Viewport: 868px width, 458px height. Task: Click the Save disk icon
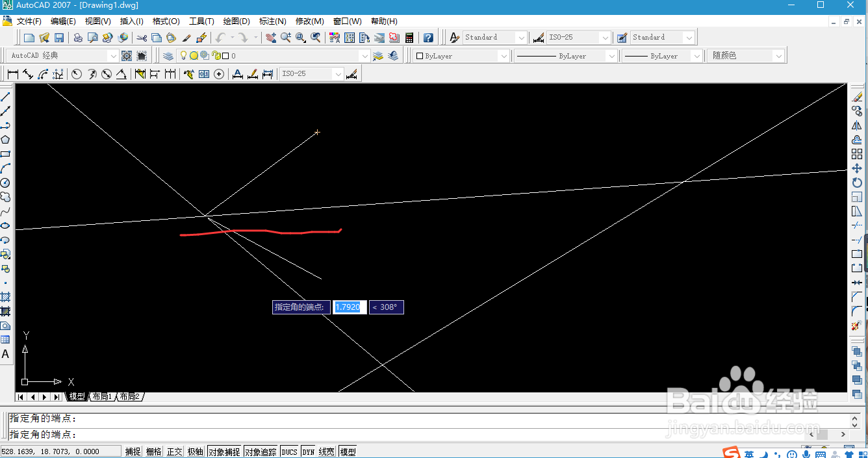(59, 38)
